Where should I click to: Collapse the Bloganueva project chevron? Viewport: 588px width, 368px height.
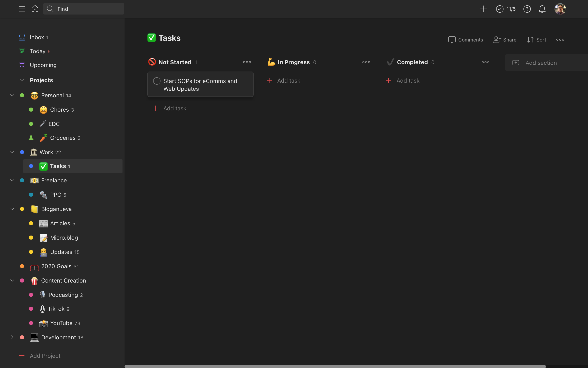[12, 209]
